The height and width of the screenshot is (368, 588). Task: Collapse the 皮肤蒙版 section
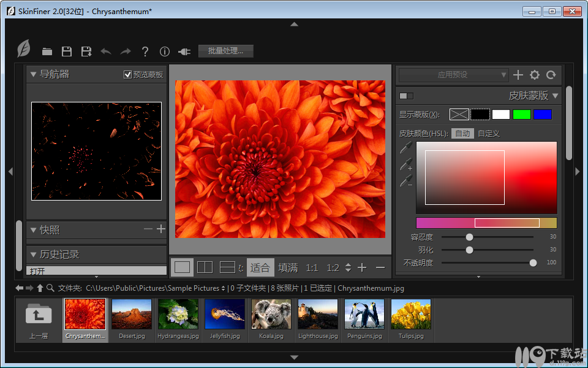click(x=556, y=96)
